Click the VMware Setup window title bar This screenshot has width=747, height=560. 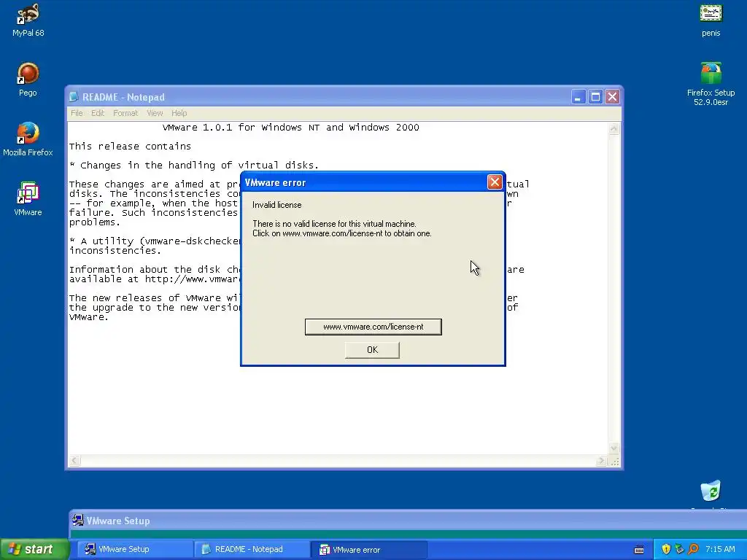(x=407, y=521)
